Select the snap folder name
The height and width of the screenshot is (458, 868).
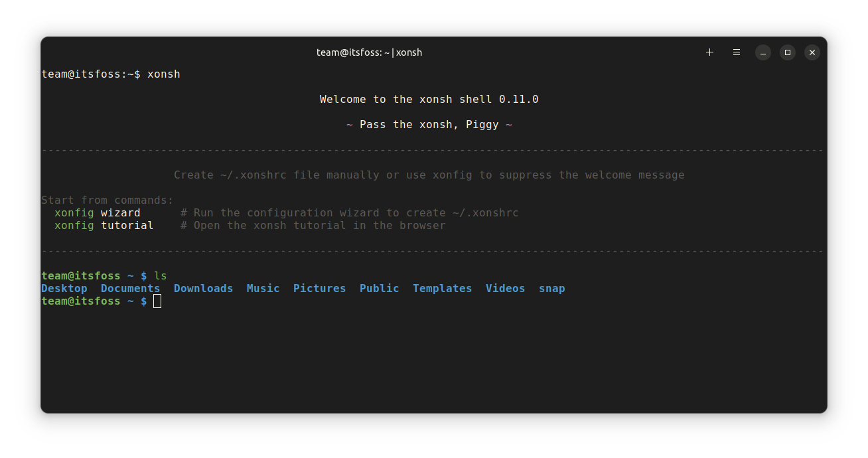coord(551,288)
